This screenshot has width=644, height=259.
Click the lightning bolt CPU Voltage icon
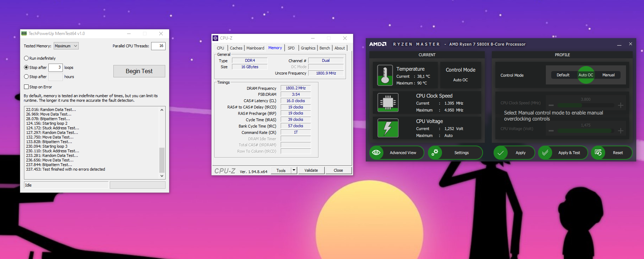coord(388,128)
